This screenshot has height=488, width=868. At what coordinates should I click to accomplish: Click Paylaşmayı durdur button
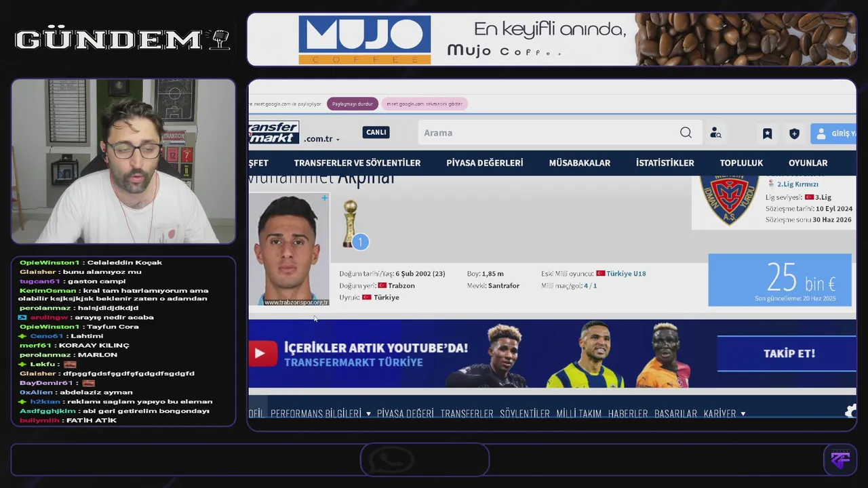pyautogui.click(x=353, y=104)
